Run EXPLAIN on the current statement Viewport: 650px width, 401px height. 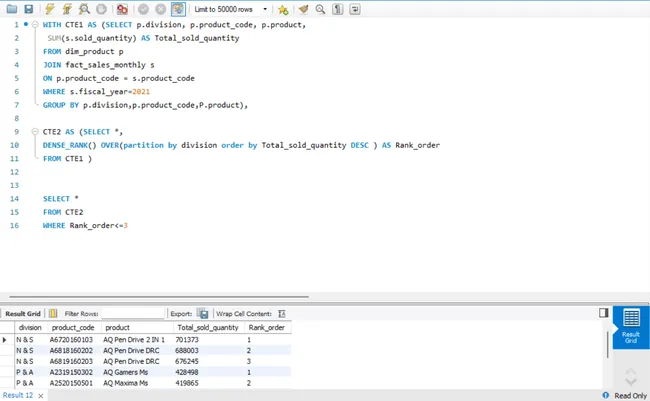pos(84,9)
